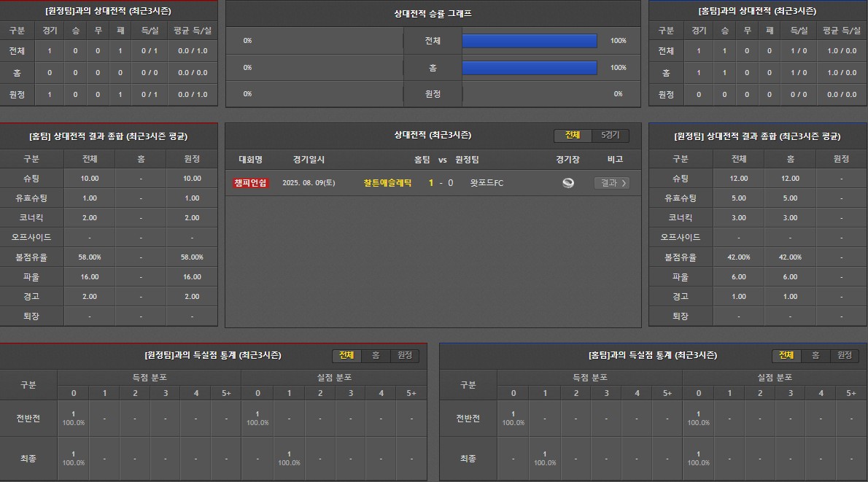Click the 상대전적 승률 그래프 panel title

(x=433, y=13)
